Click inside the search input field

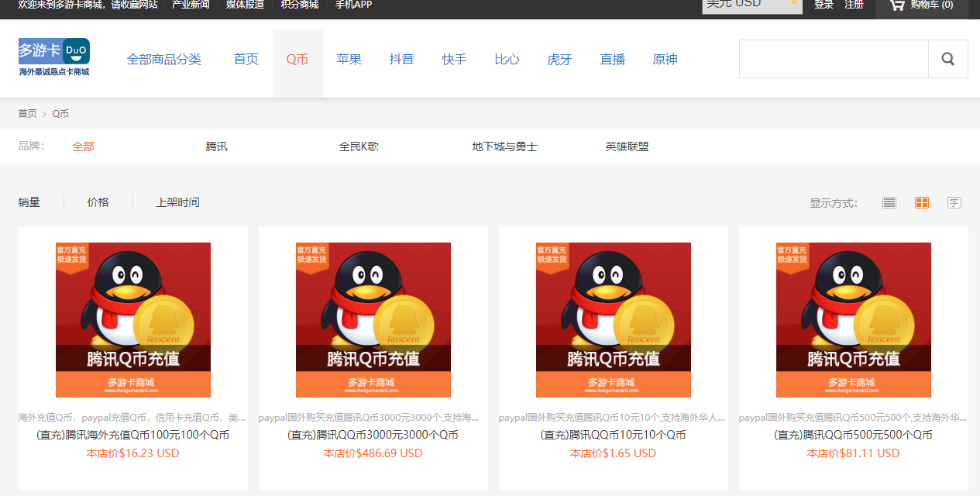tap(834, 59)
